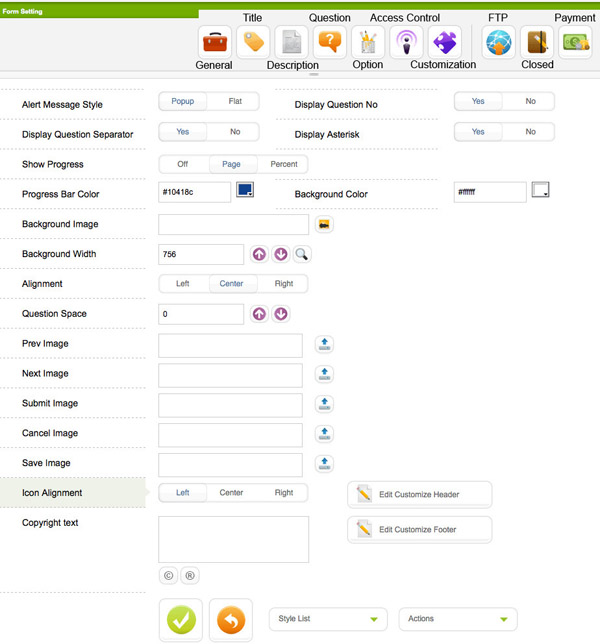Set Show Progress to Percent

284,165
